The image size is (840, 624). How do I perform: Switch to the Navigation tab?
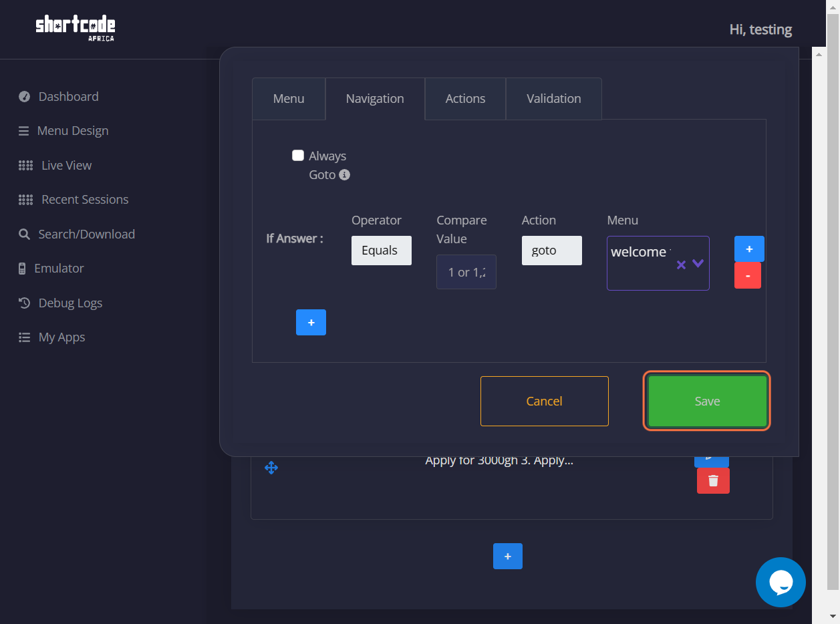coord(375,99)
